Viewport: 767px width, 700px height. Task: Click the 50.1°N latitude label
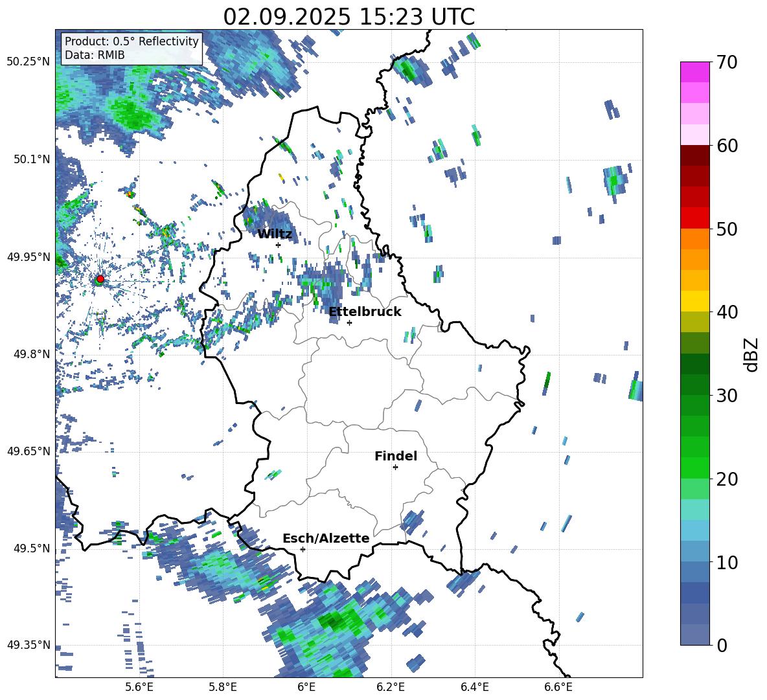(x=32, y=159)
